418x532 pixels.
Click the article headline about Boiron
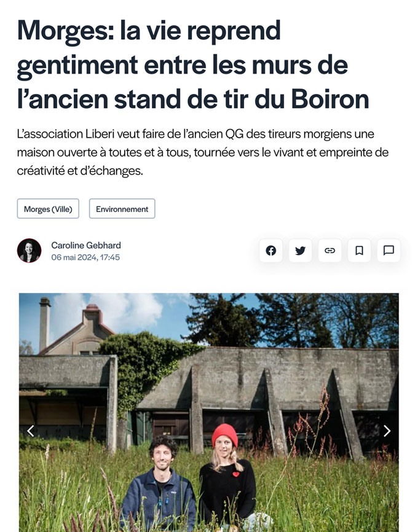pyautogui.click(x=193, y=65)
